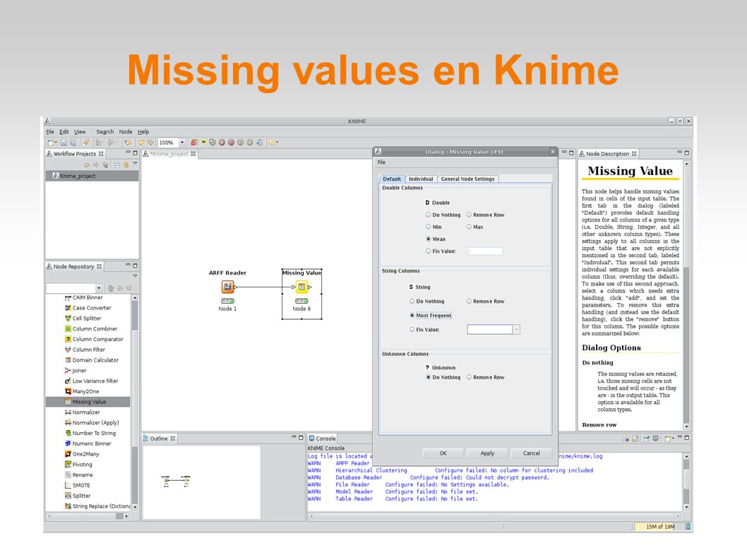Open Node Repository search dropdown arrow
747x560 pixels.
tap(99, 288)
